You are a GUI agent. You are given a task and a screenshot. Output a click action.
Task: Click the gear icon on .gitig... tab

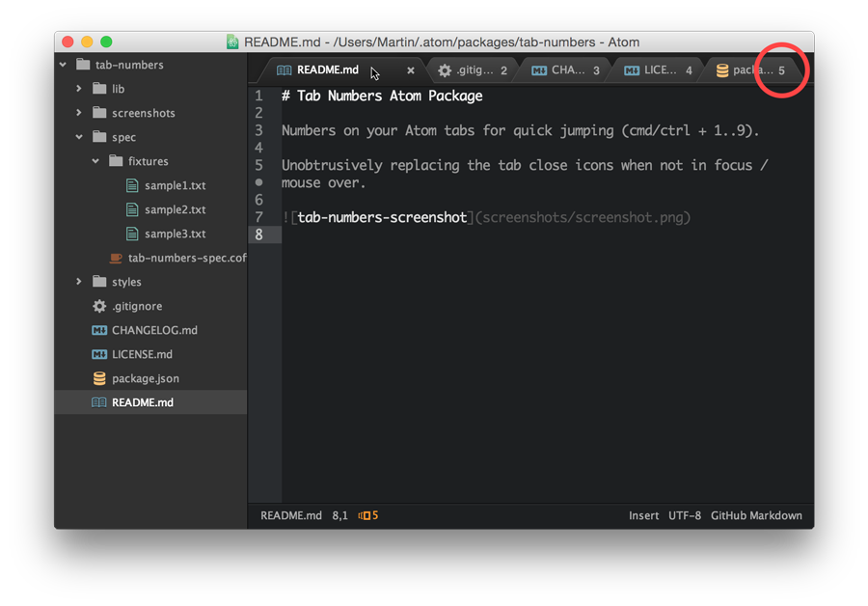coord(445,70)
